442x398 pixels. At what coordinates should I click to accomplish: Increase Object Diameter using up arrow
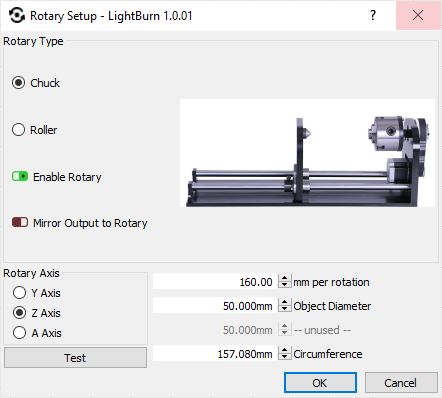tap(284, 302)
